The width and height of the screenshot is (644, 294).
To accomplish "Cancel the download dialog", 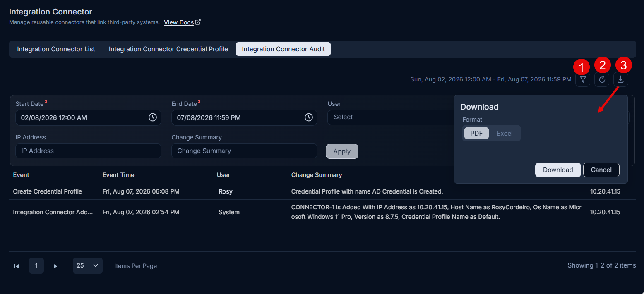I will tap(601, 170).
